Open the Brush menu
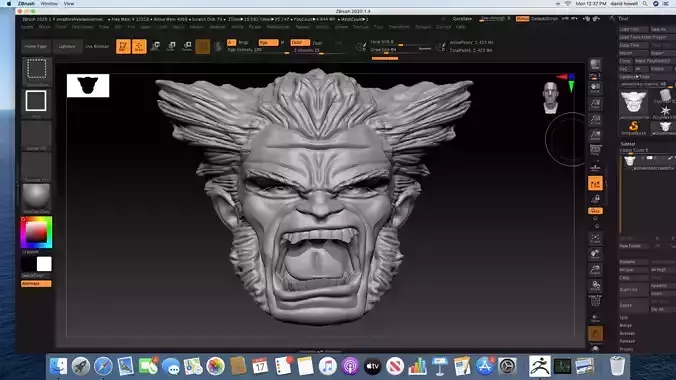 [x=44, y=27]
